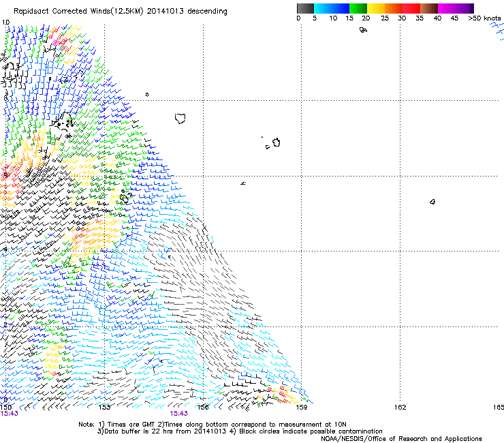The width and height of the screenshot is (504, 443).
Task: Click the legend scale label "5"
Action: coord(315,18)
